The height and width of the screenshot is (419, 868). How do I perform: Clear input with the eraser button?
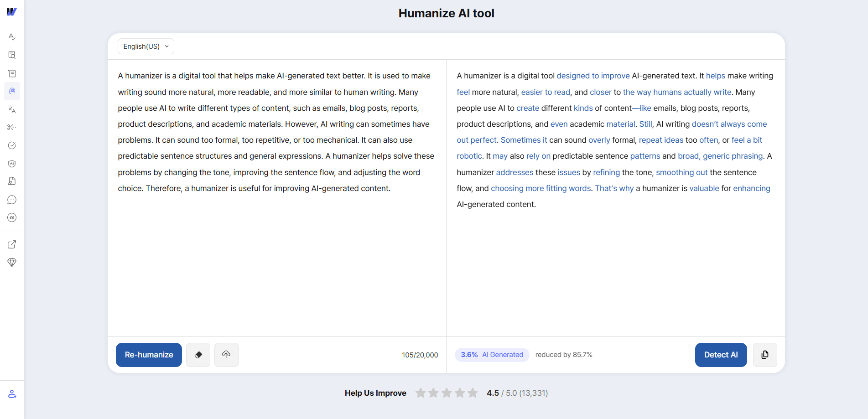pyautogui.click(x=198, y=355)
